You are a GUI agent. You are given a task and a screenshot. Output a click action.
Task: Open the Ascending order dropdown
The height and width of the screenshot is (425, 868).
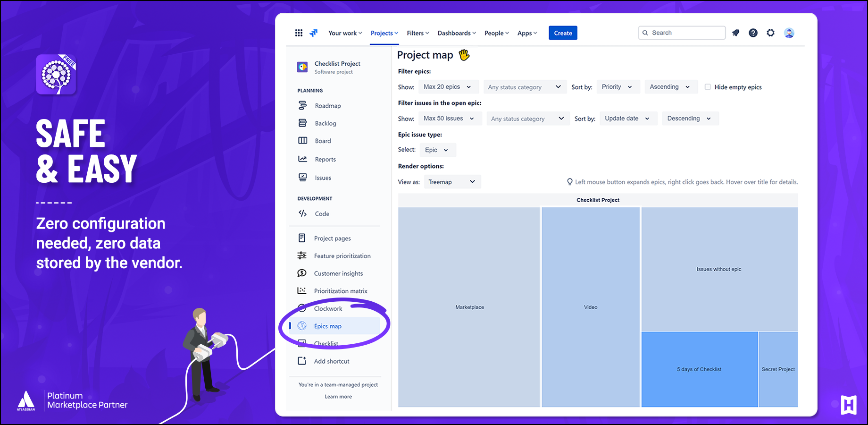click(x=671, y=87)
